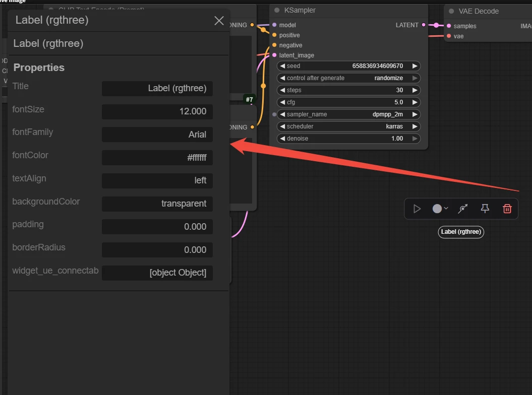
Task: Collapse the VAE Decode node dot
Action: click(451, 11)
